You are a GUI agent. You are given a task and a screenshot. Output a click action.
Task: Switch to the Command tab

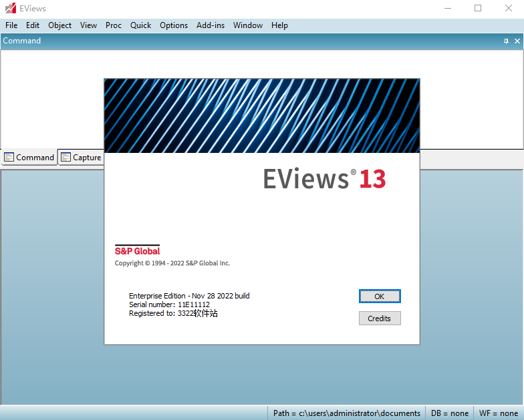pos(29,158)
